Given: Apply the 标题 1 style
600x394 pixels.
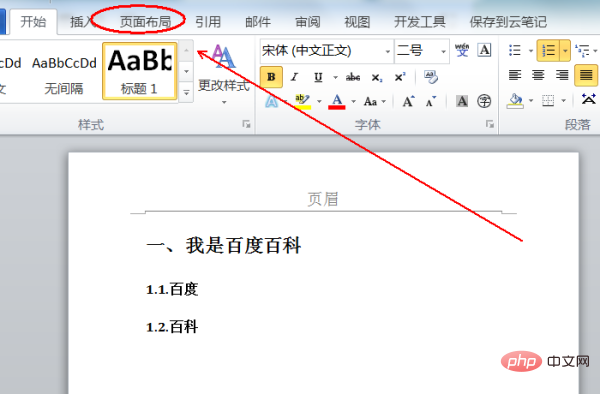Looking at the screenshot, I should (x=140, y=71).
